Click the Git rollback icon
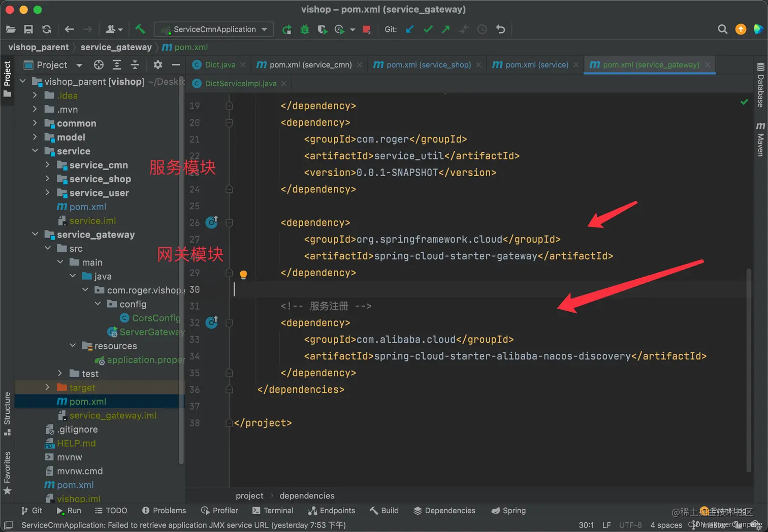 501,29
